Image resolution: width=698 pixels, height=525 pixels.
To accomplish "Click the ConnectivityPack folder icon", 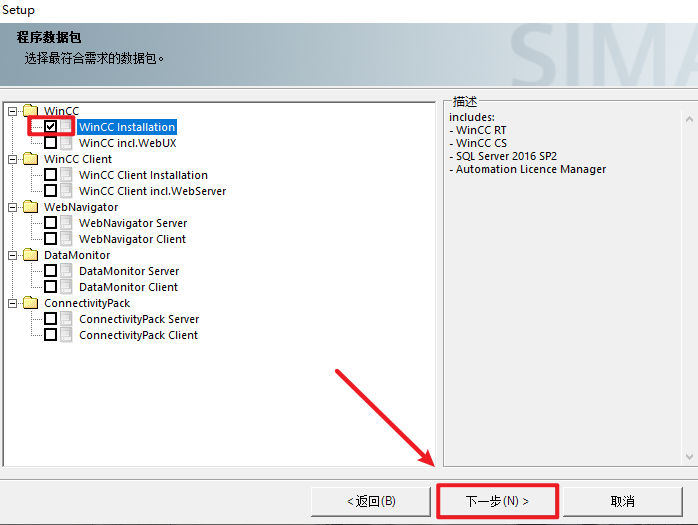I will (30, 303).
